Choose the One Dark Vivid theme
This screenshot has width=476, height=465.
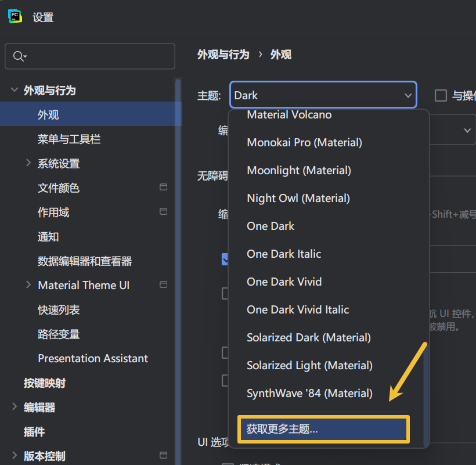284,282
